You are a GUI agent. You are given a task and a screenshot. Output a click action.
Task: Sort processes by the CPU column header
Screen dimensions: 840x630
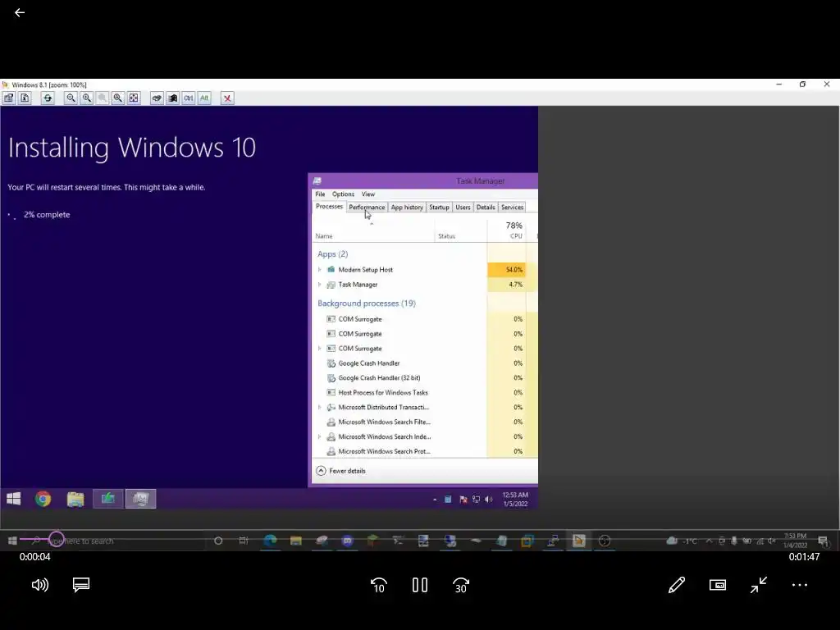pos(506,231)
